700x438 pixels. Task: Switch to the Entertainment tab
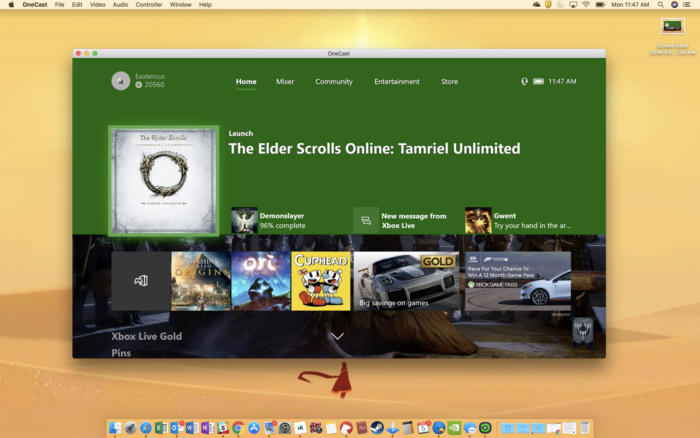pos(397,82)
